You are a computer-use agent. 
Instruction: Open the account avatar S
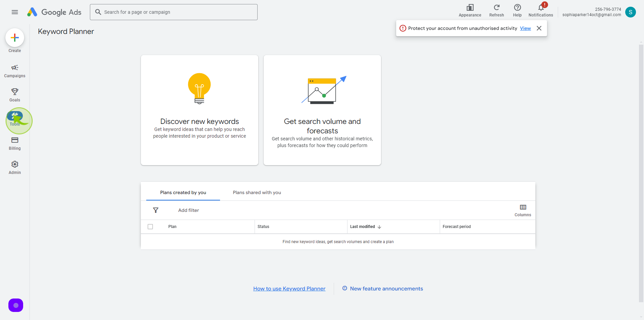point(631,12)
